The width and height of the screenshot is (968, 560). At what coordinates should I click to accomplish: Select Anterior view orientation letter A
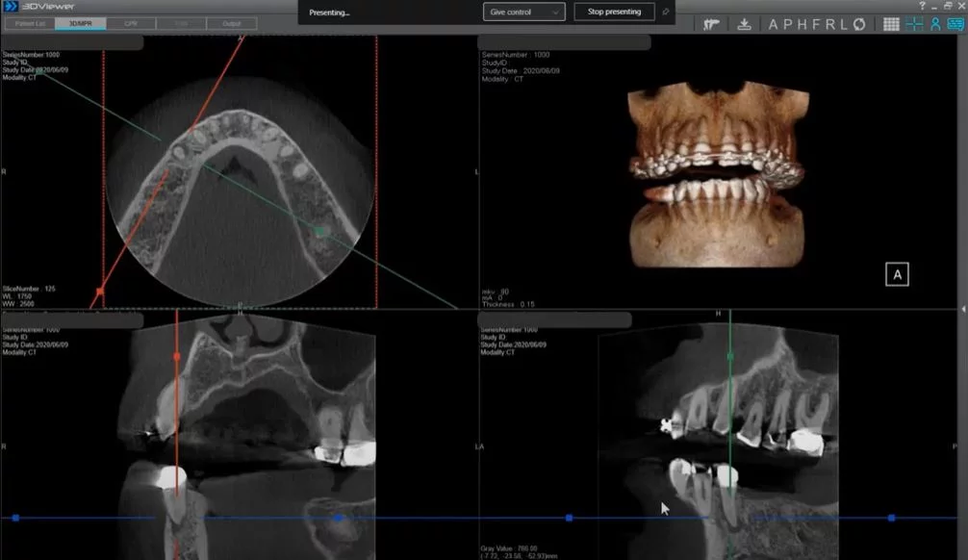click(773, 24)
